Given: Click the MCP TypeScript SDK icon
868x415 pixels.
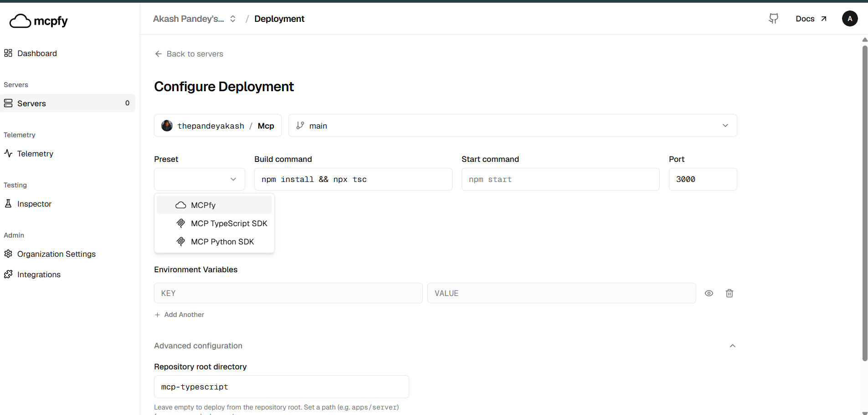Looking at the screenshot, I should click(181, 223).
